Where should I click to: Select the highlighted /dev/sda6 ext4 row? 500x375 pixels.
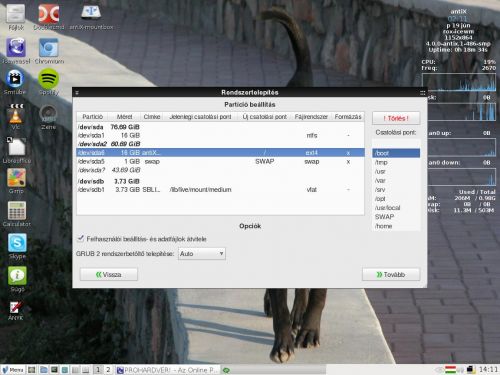point(220,153)
